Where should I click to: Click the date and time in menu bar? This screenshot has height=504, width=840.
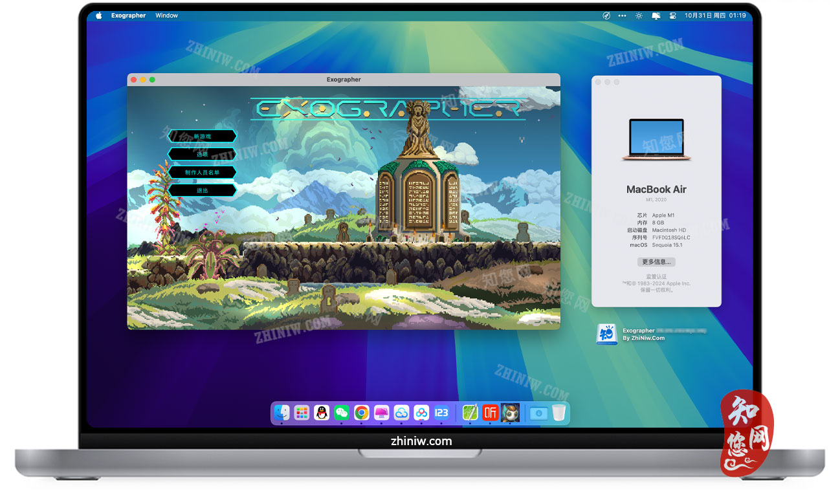(715, 16)
